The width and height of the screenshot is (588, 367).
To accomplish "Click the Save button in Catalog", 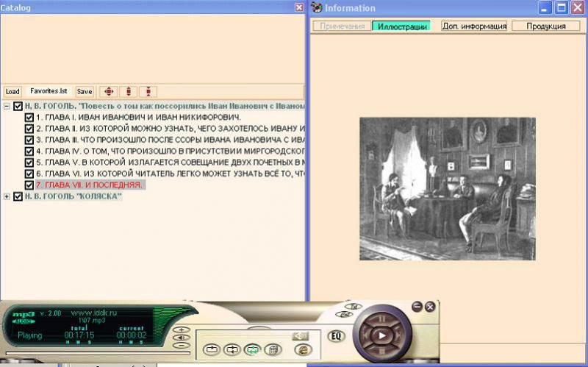I will pyautogui.click(x=85, y=92).
